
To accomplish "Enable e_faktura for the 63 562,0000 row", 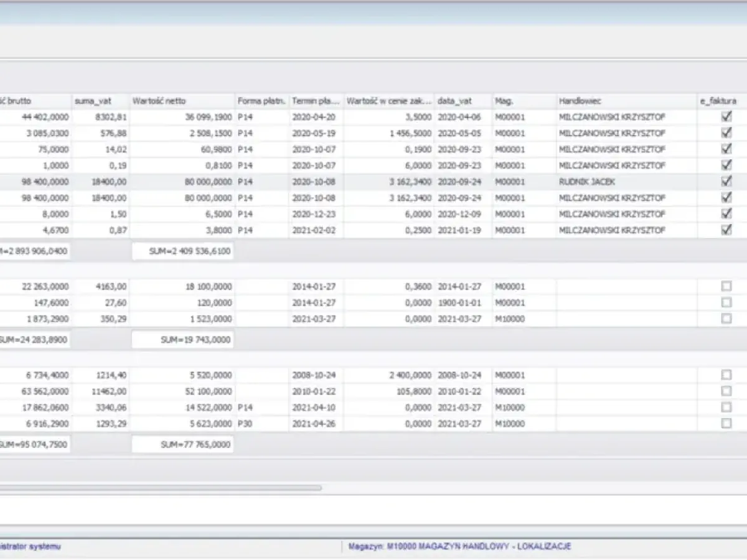I will 726,391.
